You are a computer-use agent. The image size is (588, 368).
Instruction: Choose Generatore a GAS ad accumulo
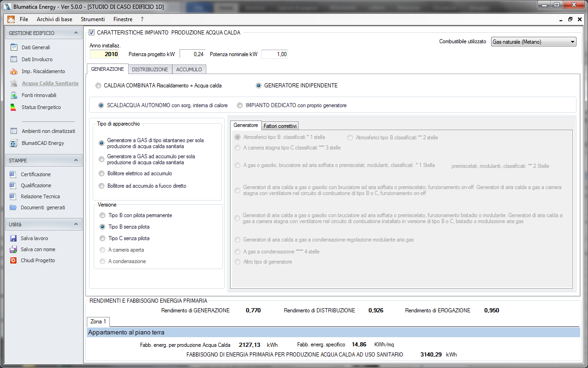point(102,159)
